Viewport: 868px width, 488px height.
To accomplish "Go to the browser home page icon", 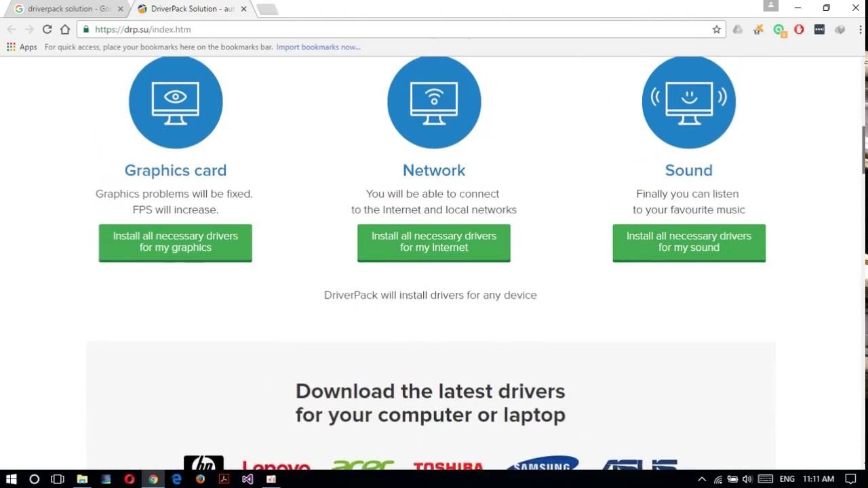I will (65, 29).
